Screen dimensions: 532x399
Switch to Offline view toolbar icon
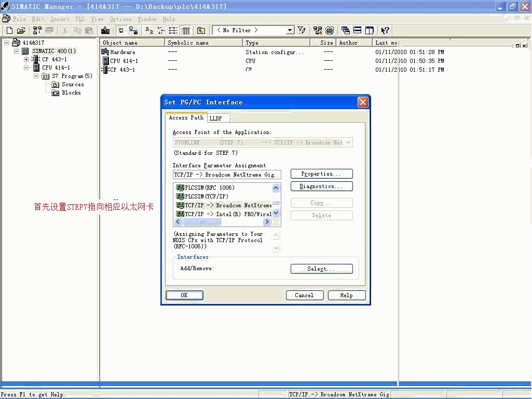pos(121,31)
